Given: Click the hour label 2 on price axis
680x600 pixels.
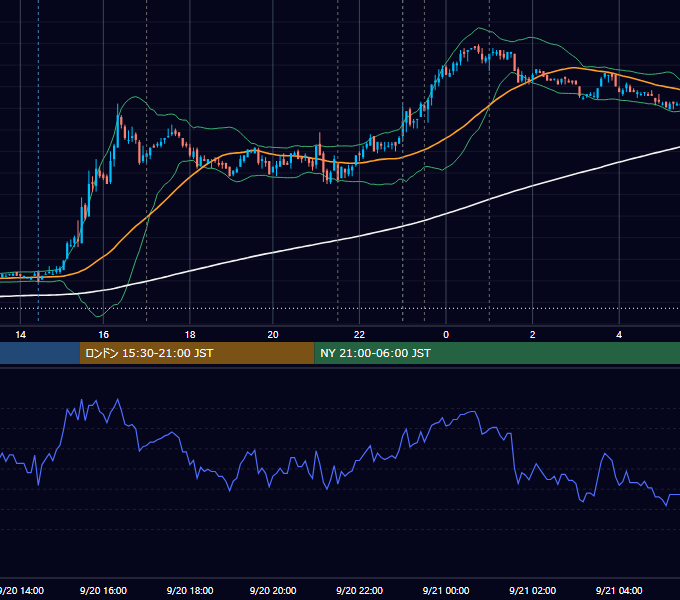Looking at the screenshot, I should tap(533, 335).
